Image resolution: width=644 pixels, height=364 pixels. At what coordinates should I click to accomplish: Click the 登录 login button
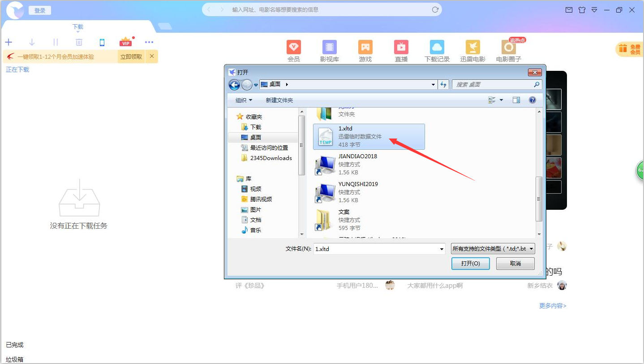(40, 10)
